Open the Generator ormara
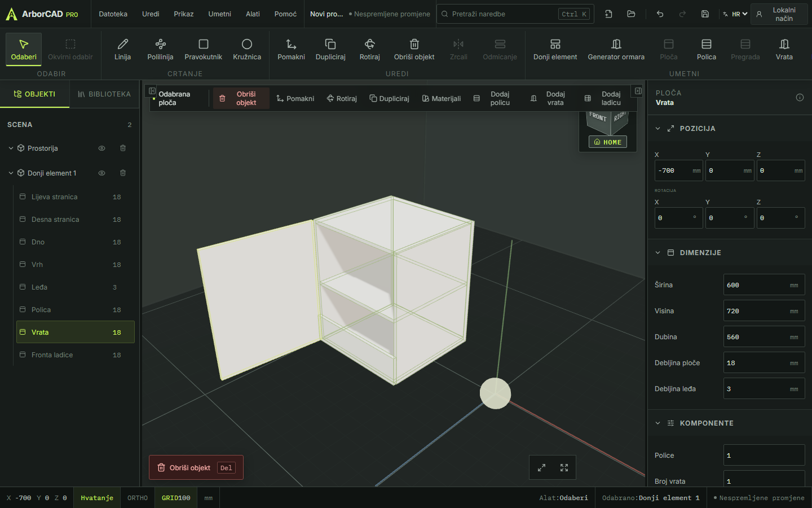Screen dimensions: 812x508 pos(616,49)
